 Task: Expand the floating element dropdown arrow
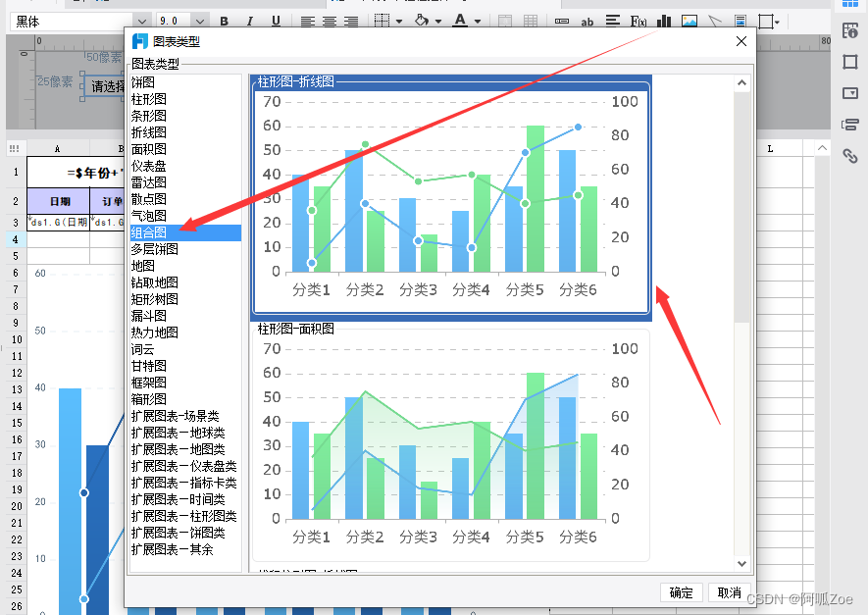pyautogui.click(x=777, y=23)
